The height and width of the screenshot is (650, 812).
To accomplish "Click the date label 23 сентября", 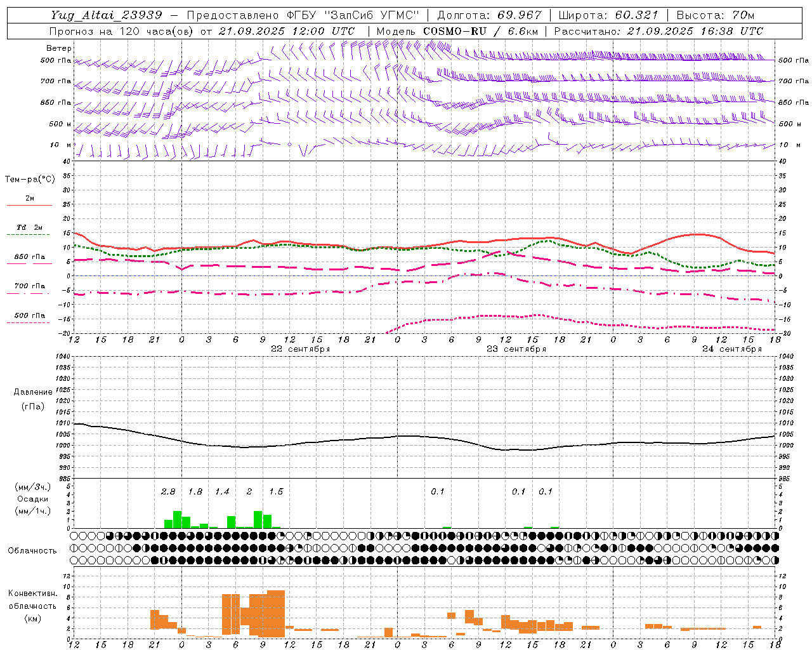I will [516, 349].
